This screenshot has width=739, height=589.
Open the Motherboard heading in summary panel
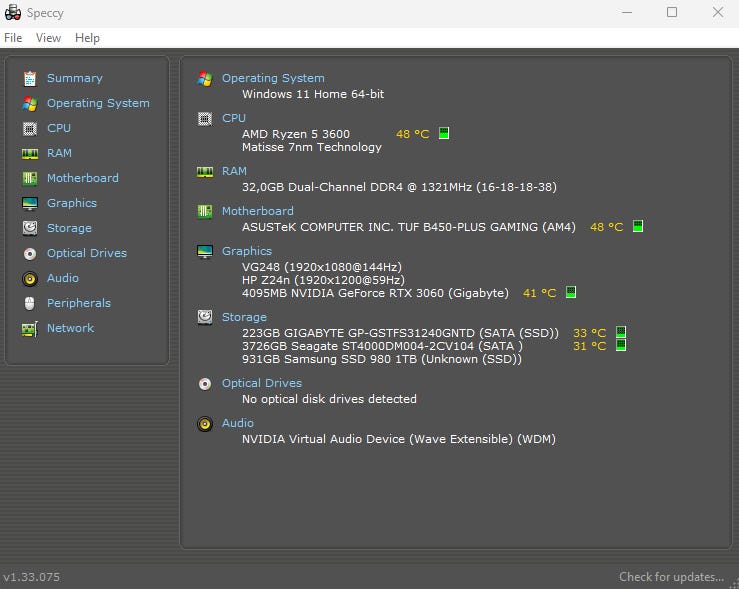coord(257,211)
